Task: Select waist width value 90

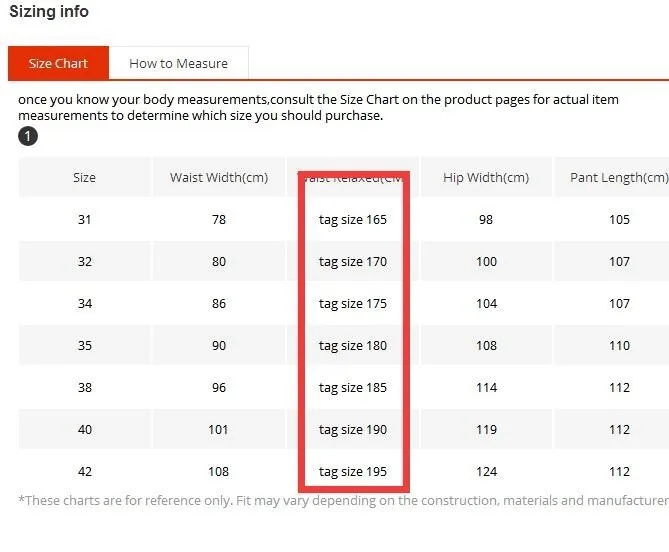Action: pyautogui.click(x=219, y=346)
